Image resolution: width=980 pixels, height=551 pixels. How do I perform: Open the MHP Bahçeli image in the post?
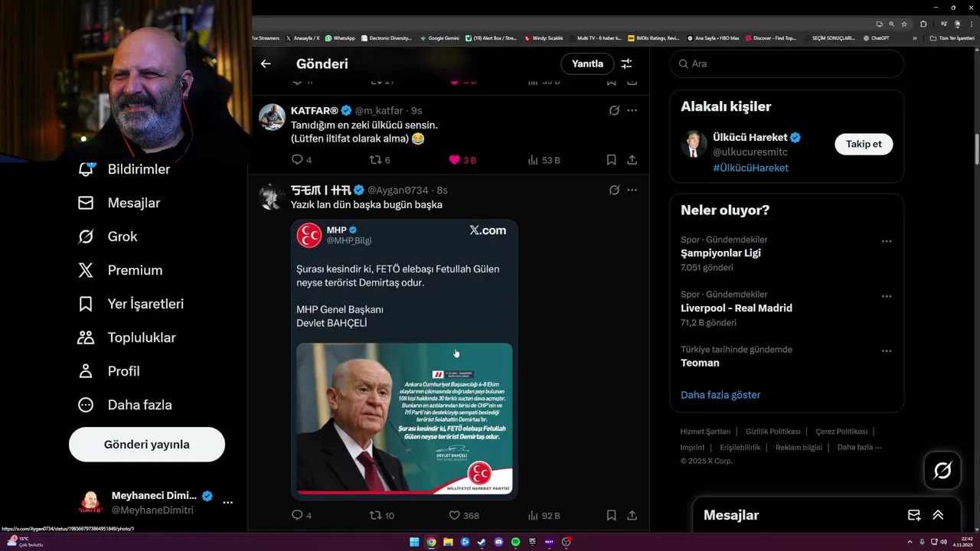(404, 360)
